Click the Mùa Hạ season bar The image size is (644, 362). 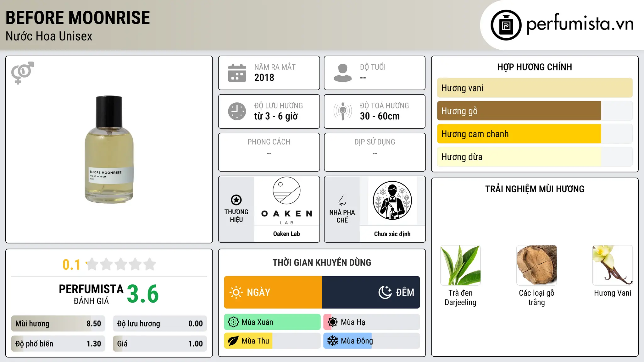pyautogui.click(x=372, y=322)
